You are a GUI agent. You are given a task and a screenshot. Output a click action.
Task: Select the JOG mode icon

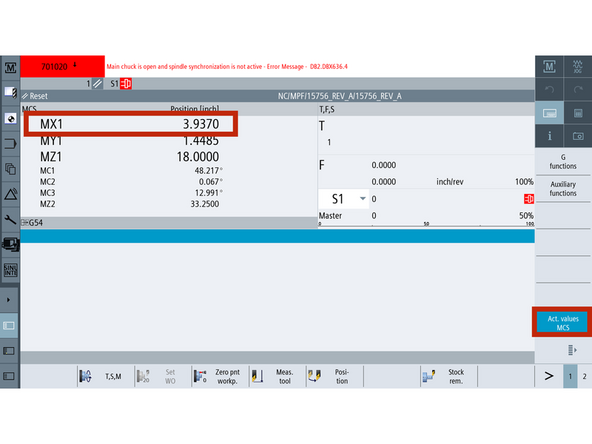[578, 67]
